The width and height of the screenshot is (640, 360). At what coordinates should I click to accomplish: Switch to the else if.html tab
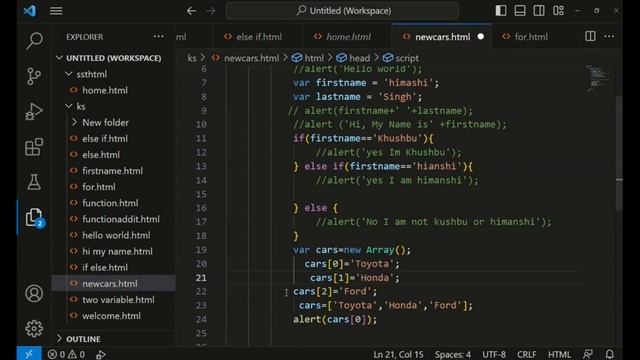pyautogui.click(x=259, y=37)
